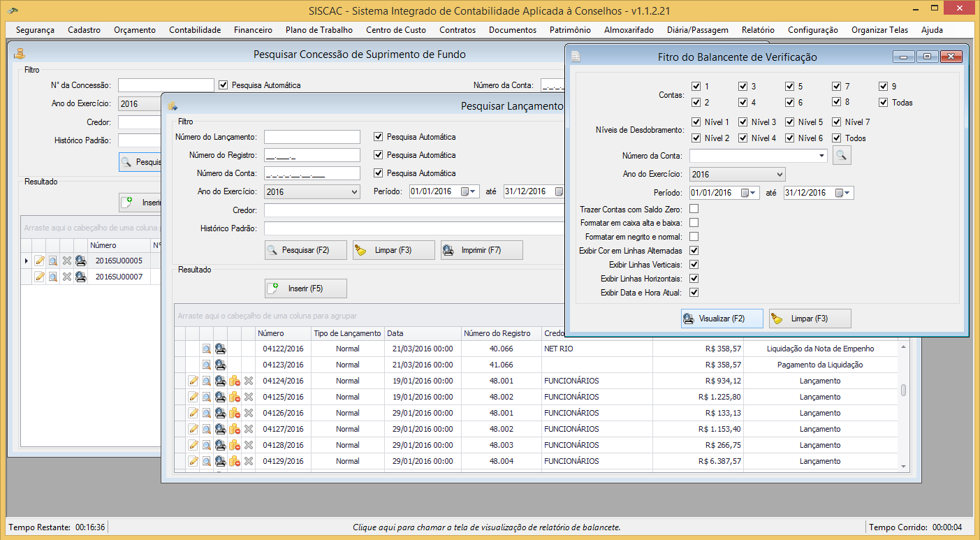Click the Visualizar (F2) button

[x=722, y=319]
